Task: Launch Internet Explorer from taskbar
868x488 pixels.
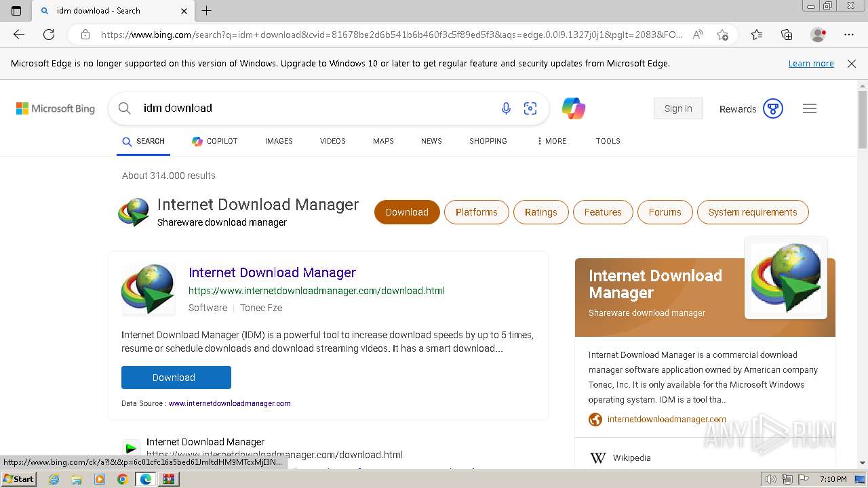Action: [54, 479]
